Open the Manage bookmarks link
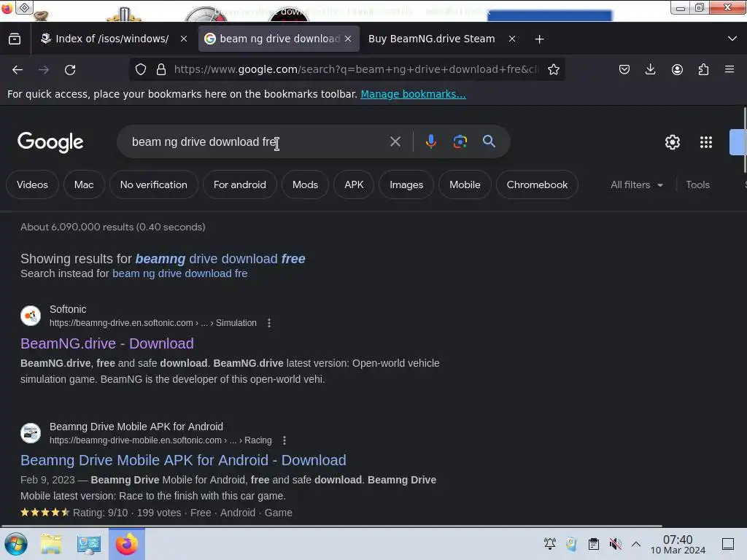The width and height of the screenshot is (747, 560). 413,94
